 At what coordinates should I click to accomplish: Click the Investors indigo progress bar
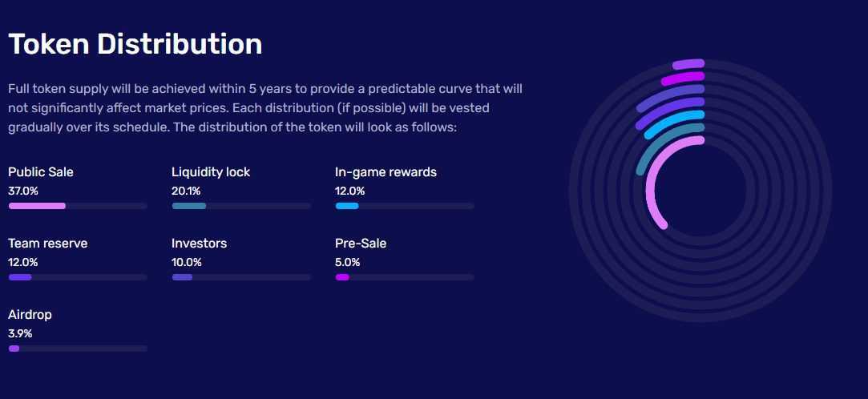182,277
